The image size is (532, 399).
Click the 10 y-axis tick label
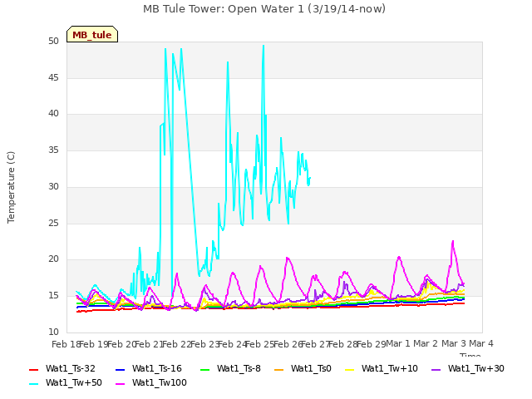[x=53, y=332]
